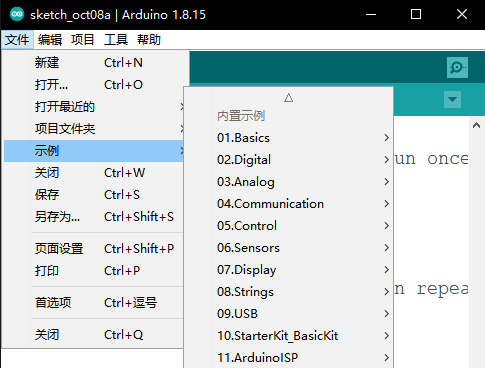This screenshot has height=368, width=485.
Task: Choose 关闭 with Ctrl+W shortcut
Action: pos(94,173)
